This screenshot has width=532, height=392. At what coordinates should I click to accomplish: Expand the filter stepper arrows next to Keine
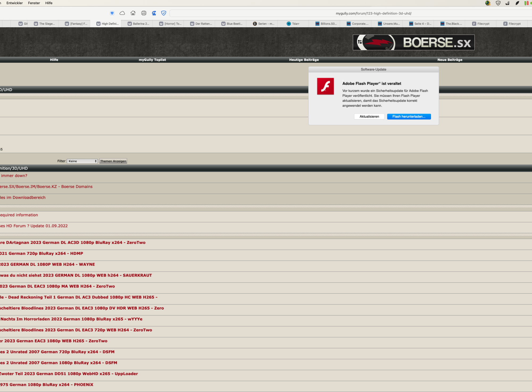(x=96, y=161)
